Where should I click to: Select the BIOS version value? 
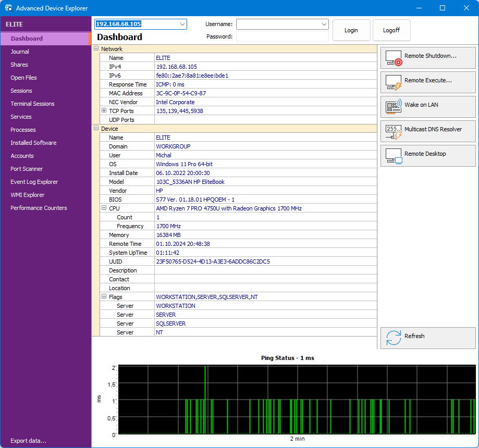195,200
